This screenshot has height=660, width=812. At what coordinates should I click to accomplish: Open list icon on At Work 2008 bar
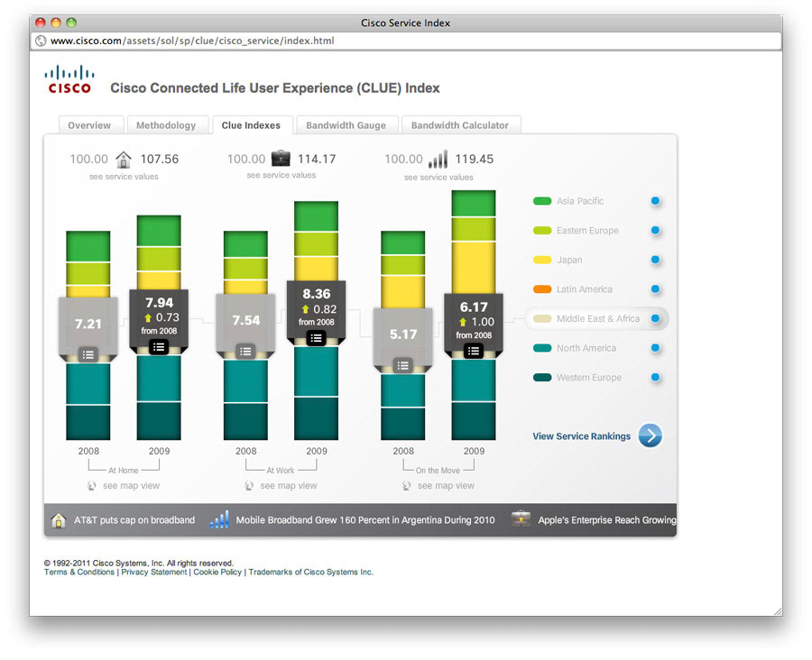click(x=245, y=352)
